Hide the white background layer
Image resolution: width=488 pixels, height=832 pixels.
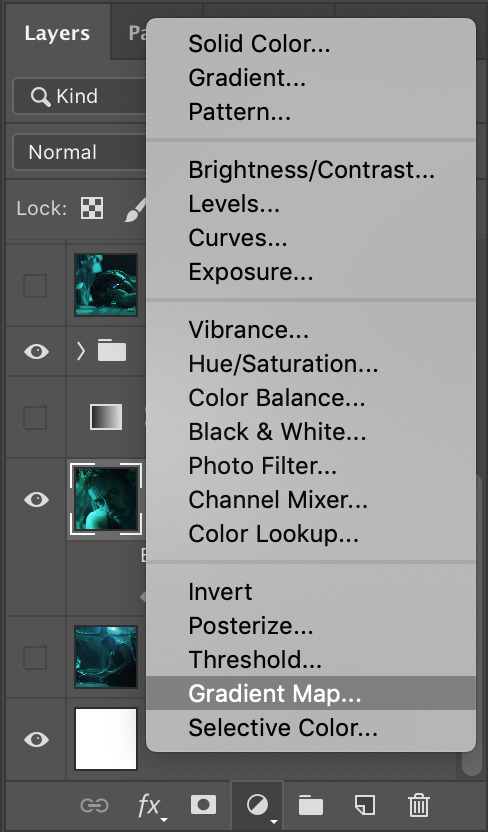[36, 739]
